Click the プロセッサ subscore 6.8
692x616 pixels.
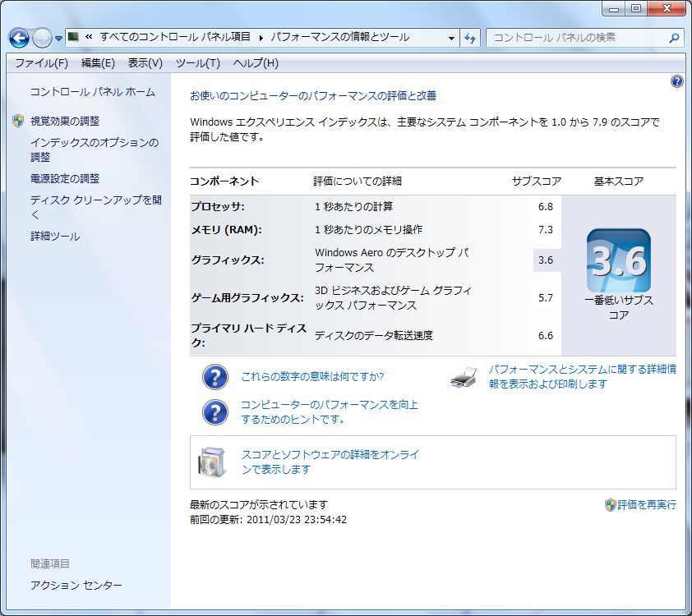click(546, 206)
